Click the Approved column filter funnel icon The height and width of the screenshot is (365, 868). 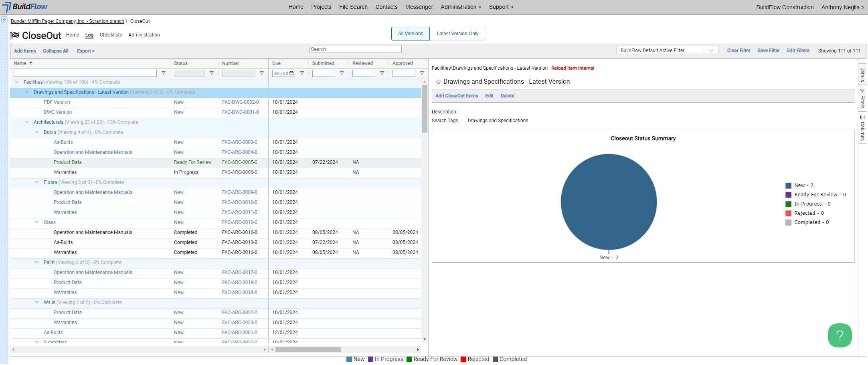point(422,73)
